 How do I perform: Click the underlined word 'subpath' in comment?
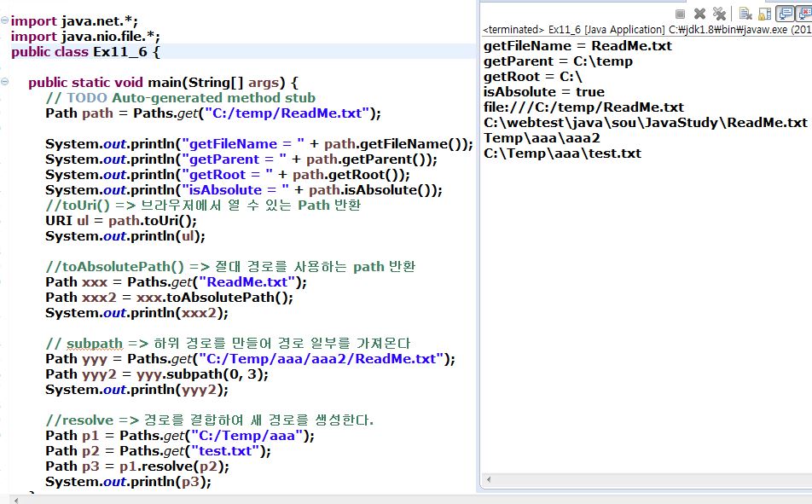94,344
